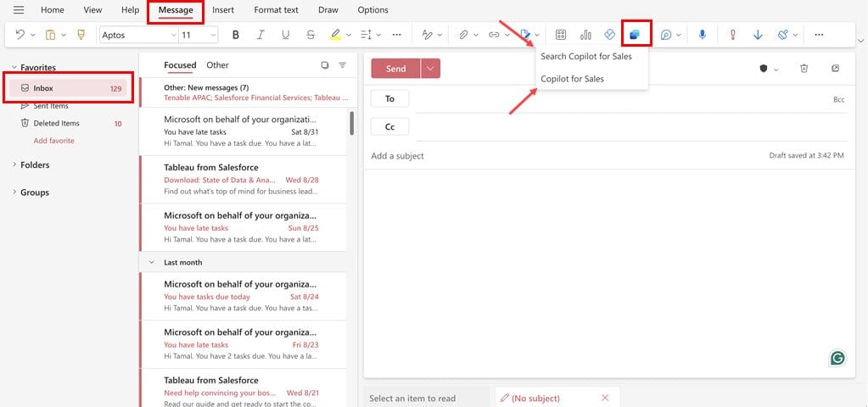Open the Apps grid icon
This screenshot has width=868, height=407.
(560, 35)
